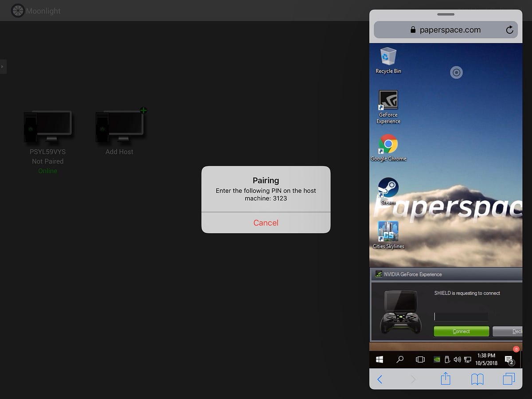Reload the paperspace.com page in Safari
Viewport: 532px width, 399px height.
[x=509, y=30]
